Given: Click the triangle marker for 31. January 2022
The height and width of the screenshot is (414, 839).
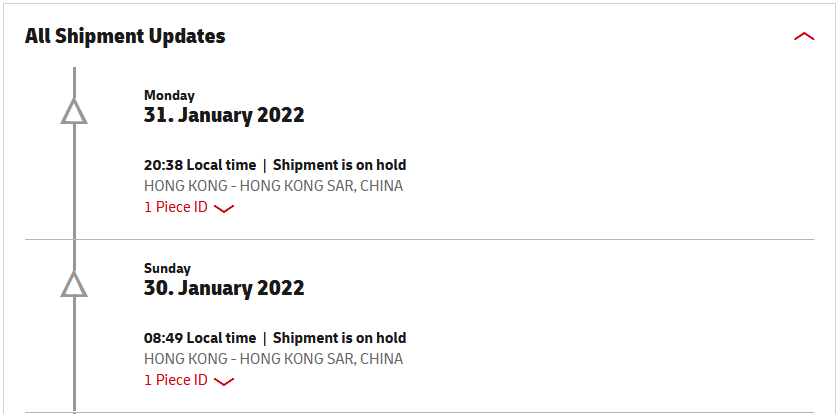Looking at the screenshot, I should (x=74, y=111).
